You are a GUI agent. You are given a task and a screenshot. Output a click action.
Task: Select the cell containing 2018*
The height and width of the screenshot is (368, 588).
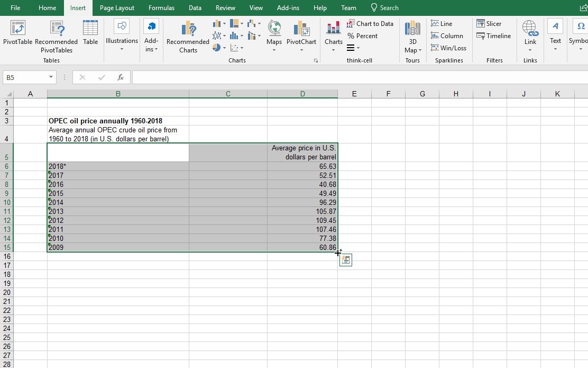click(x=118, y=166)
